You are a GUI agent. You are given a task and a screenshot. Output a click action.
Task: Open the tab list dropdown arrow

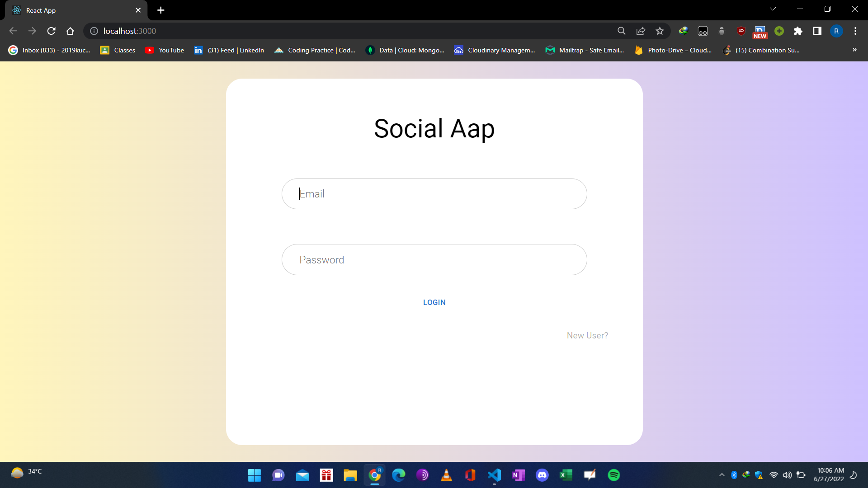(x=773, y=9)
